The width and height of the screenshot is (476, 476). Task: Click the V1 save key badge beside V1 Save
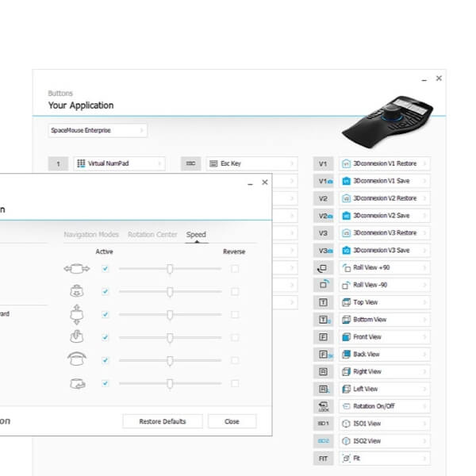tap(323, 181)
